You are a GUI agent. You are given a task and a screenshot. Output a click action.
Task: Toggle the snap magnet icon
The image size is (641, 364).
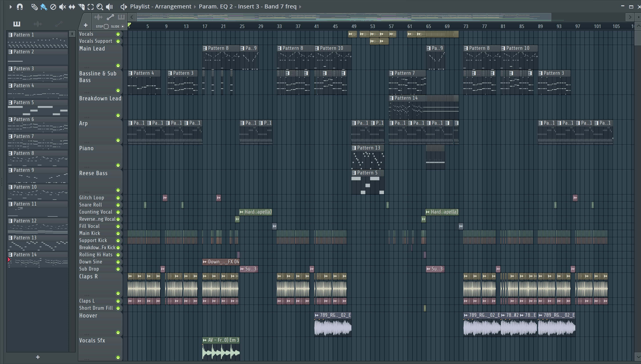(20, 7)
